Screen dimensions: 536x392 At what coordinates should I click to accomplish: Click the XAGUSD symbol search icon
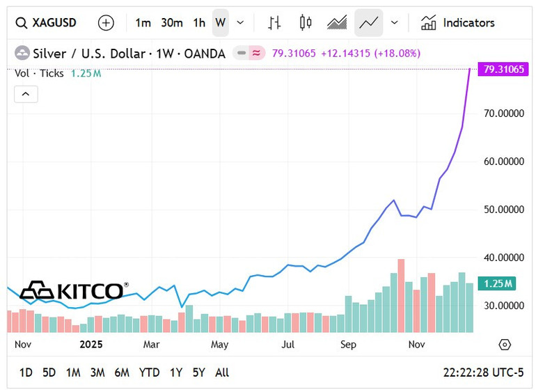(22, 23)
